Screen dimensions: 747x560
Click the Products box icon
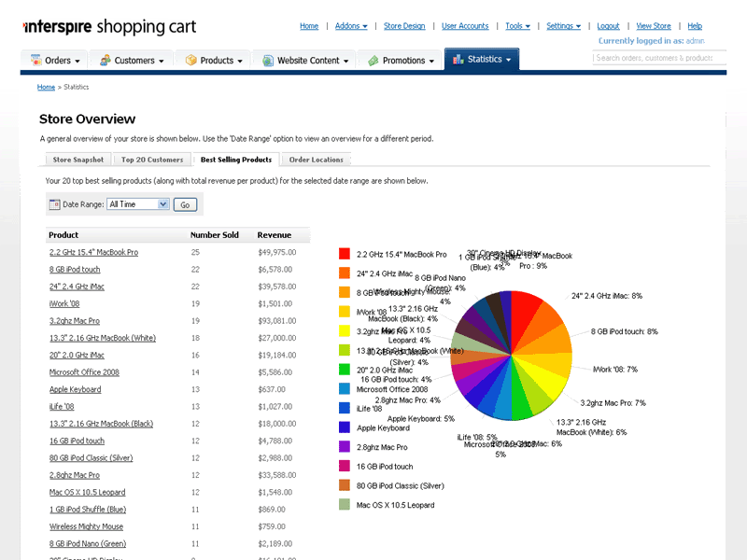(191, 60)
